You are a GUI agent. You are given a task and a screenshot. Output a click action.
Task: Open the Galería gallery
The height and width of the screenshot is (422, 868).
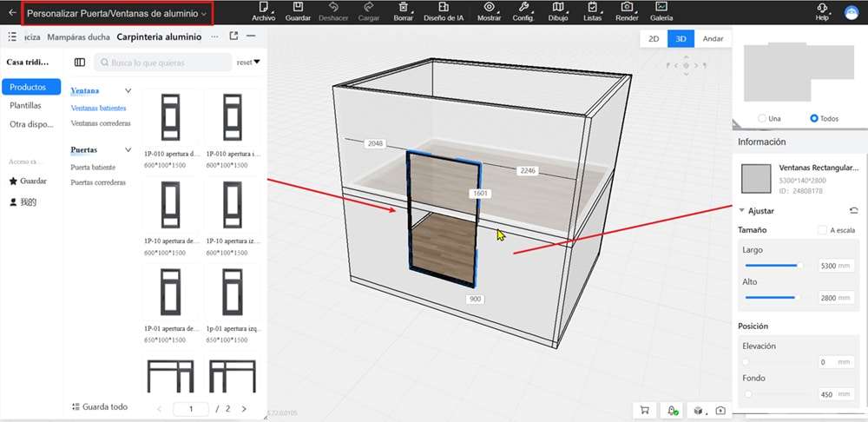pyautogui.click(x=661, y=12)
